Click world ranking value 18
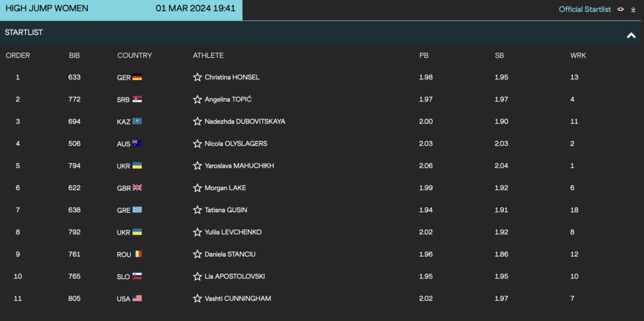 coord(574,210)
